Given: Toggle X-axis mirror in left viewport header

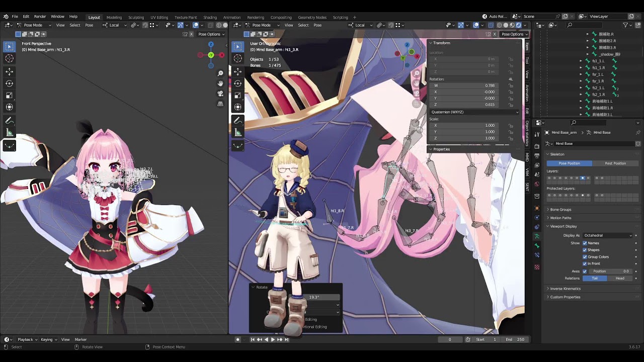Looking at the screenshot, I should pyautogui.click(x=191, y=34).
